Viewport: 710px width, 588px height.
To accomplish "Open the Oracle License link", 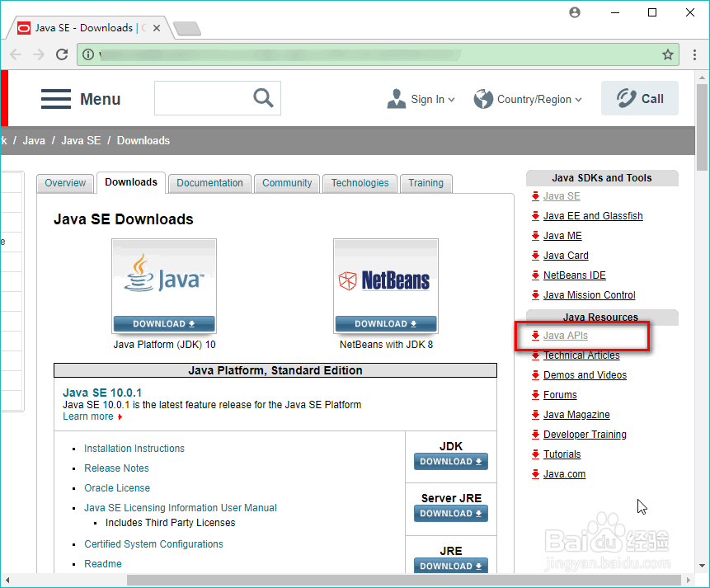I will [117, 488].
